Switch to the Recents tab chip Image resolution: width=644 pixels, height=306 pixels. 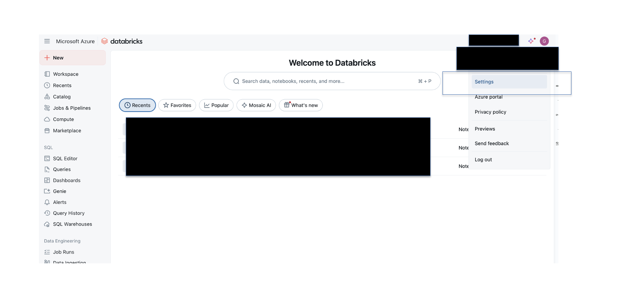[137, 105]
